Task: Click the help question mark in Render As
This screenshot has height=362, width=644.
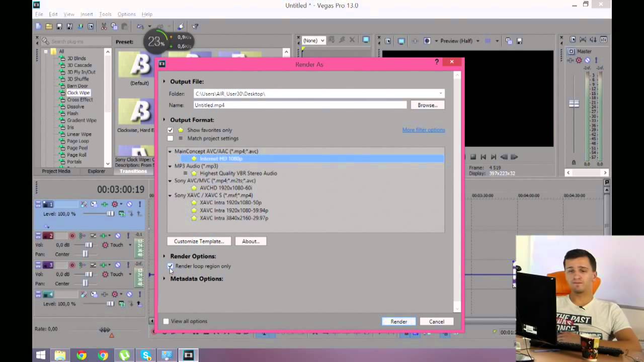Action: [437, 61]
